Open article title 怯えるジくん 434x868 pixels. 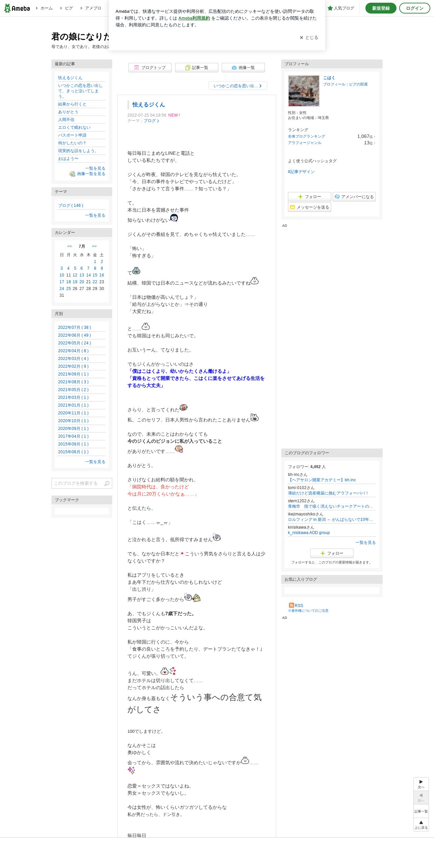coord(148,105)
